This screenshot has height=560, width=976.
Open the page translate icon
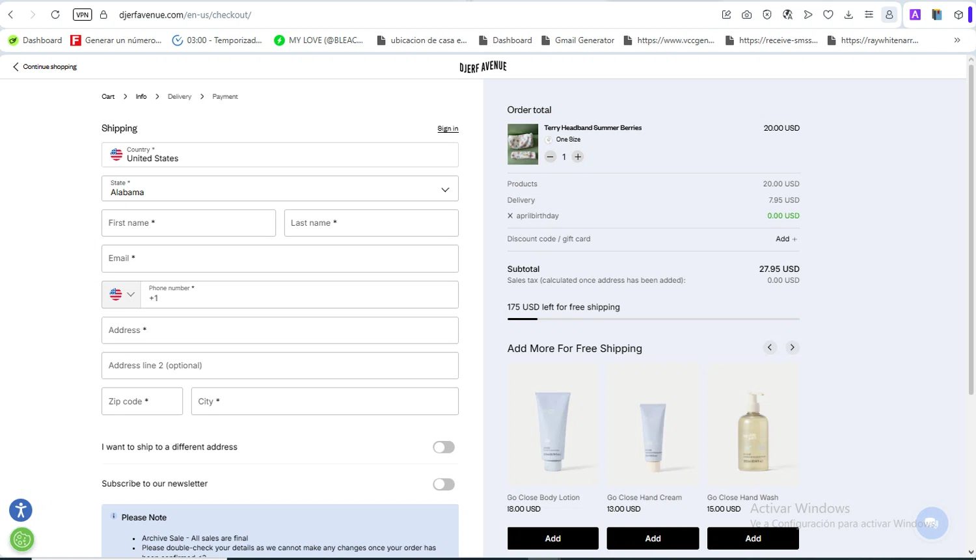tap(787, 14)
